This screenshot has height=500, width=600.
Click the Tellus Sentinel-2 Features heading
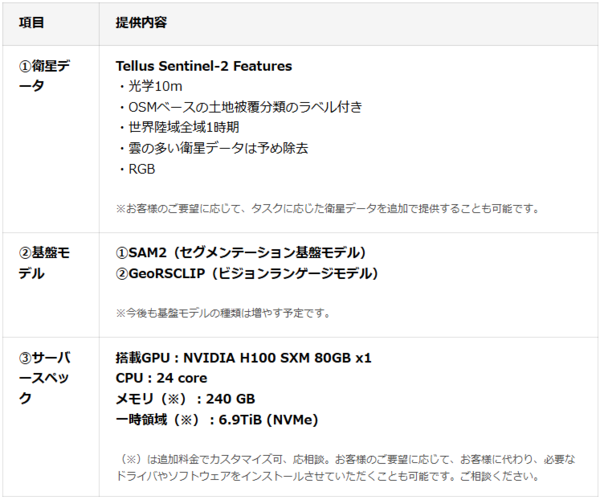(204, 66)
